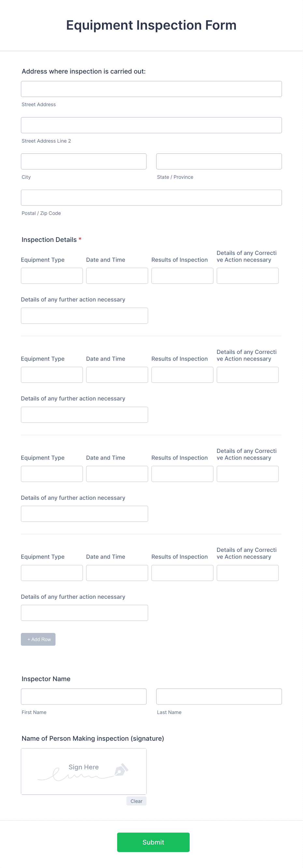303x868 pixels.
Task: Click first row Equipment Type field
Action: point(51,276)
